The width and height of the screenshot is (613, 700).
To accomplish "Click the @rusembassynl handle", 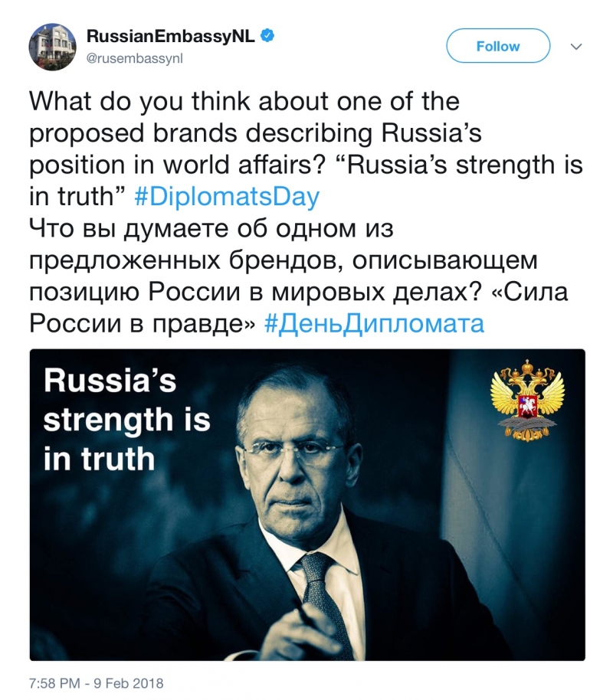I will tap(135, 57).
